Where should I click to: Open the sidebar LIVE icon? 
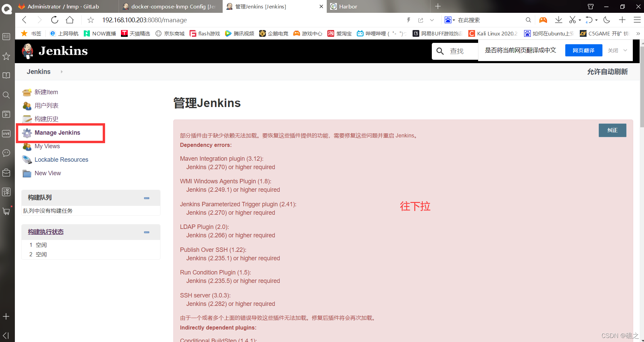coord(6,134)
